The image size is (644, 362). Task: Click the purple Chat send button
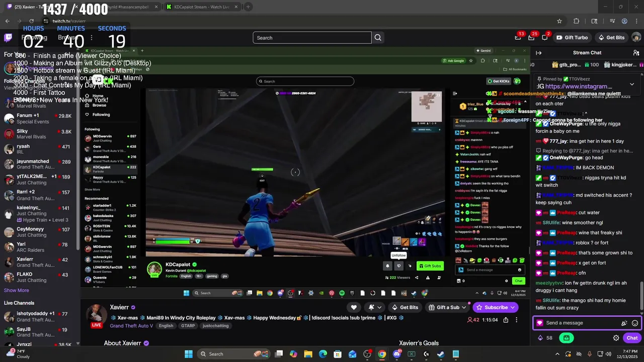pyautogui.click(x=632, y=338)
